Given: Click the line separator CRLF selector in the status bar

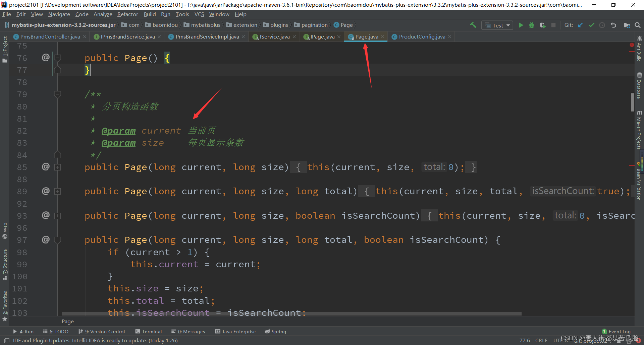Looking at the screenshot, I should [x=541, y=340].
